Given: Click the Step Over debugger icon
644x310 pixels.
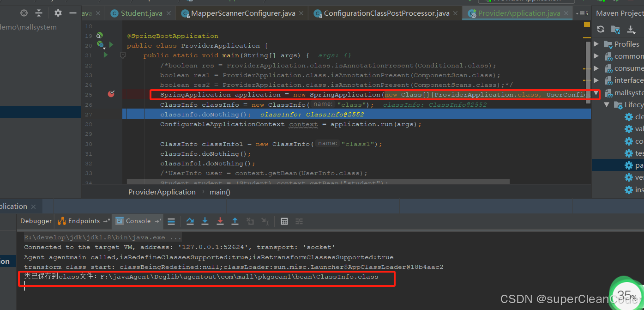Looking at the screenshot, I should point(190,221).
